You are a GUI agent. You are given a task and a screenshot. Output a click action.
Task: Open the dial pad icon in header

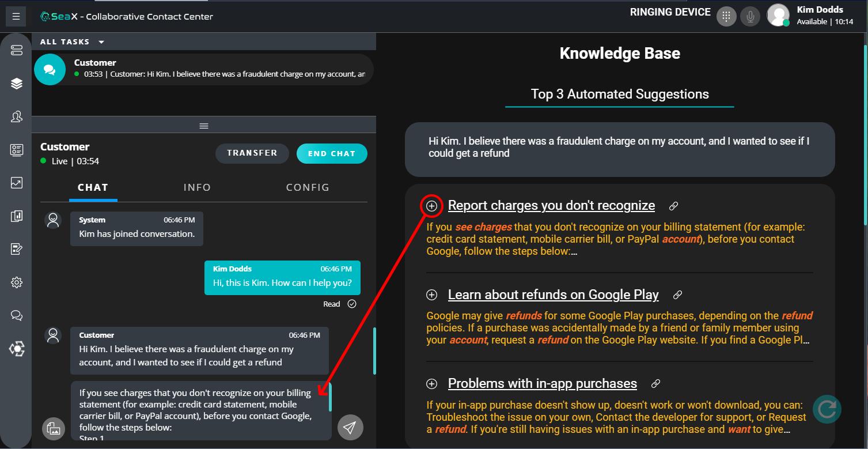726,17
